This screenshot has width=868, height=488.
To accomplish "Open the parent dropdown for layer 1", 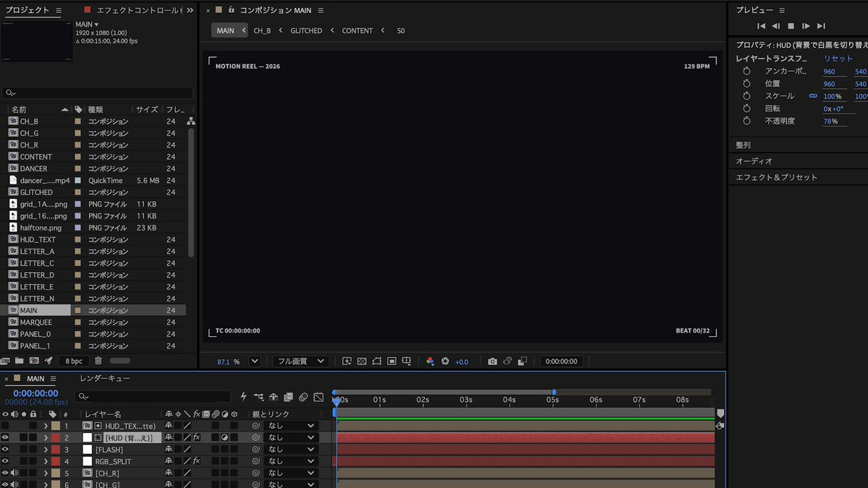I will (292, 426).
